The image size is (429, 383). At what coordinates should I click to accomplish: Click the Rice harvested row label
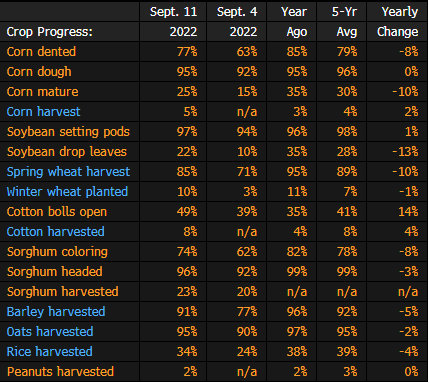[x=49, y=352]
